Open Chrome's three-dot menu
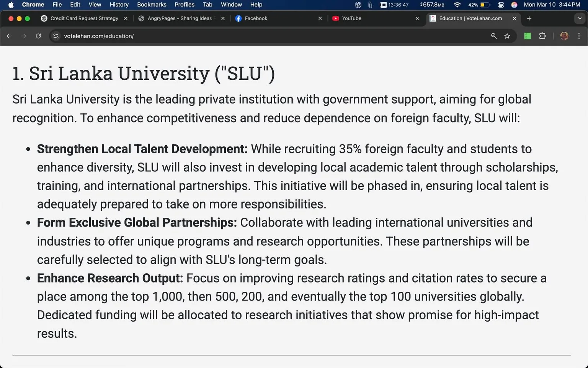The image size is (588, 368). coord(579,36)
